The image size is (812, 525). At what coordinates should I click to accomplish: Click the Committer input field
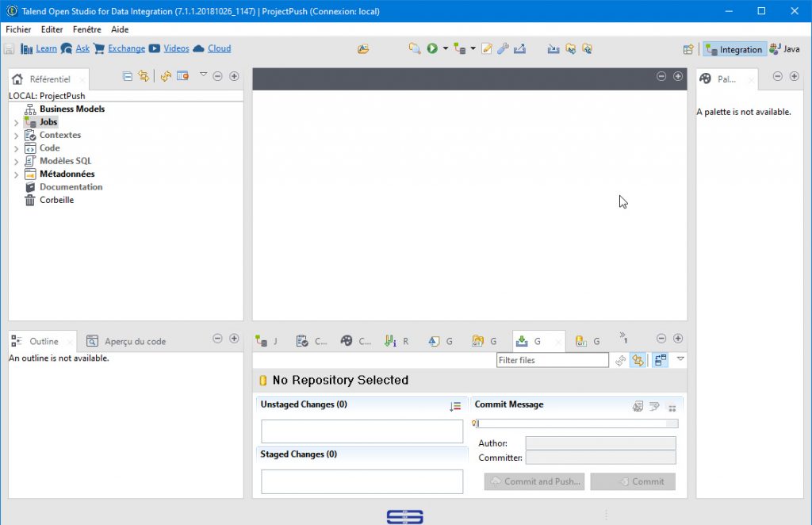[601, 458]
